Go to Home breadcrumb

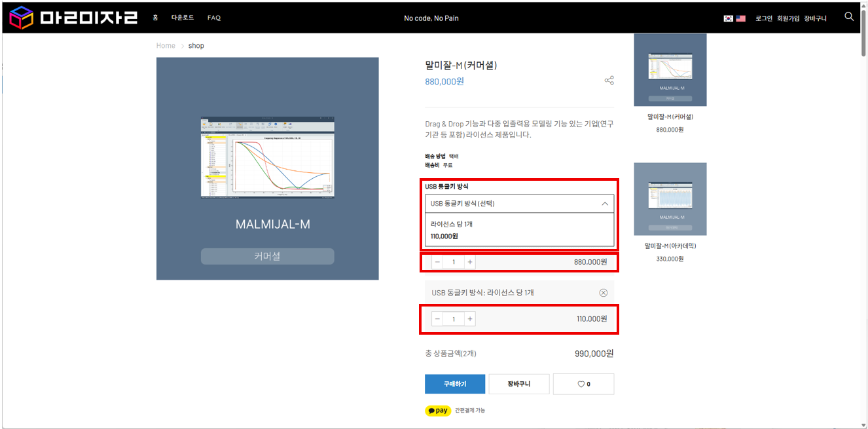(x=166, y=46)
